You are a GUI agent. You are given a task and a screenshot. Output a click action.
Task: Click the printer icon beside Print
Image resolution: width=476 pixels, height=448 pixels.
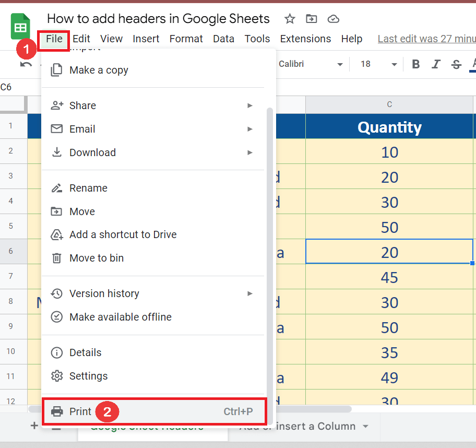57,411
